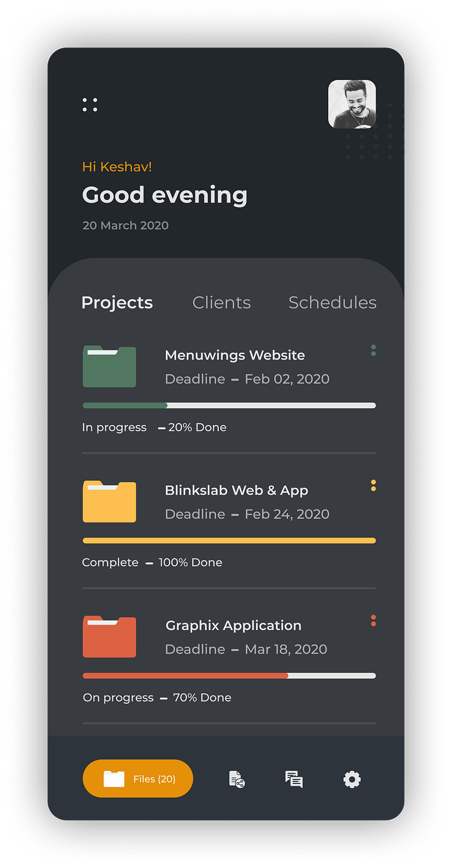Click the Menuwings 20% progress bar
Viewport: 452px width, 868px height.
click(x=229, y=406)
